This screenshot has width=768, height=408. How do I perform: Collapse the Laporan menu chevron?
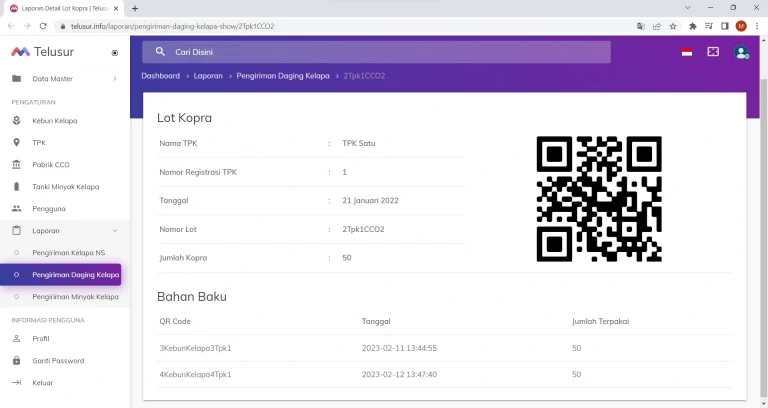coord(115,231)
